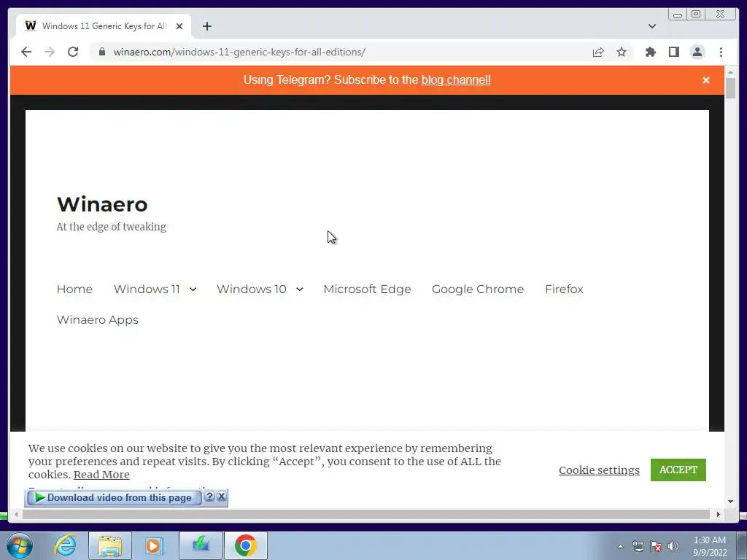Screen dimensions: 747x560
Task: Click the scrollbar down arrow
Action: point(730,501)
